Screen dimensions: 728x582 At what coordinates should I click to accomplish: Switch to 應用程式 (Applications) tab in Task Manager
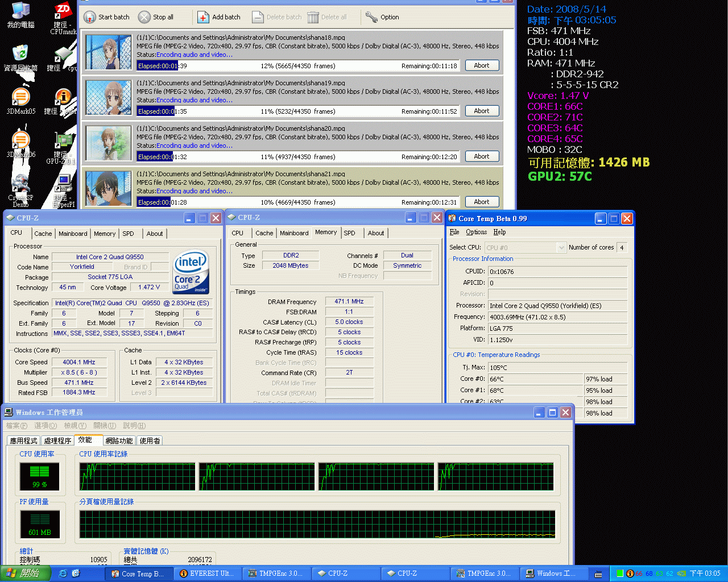point(24,440)
